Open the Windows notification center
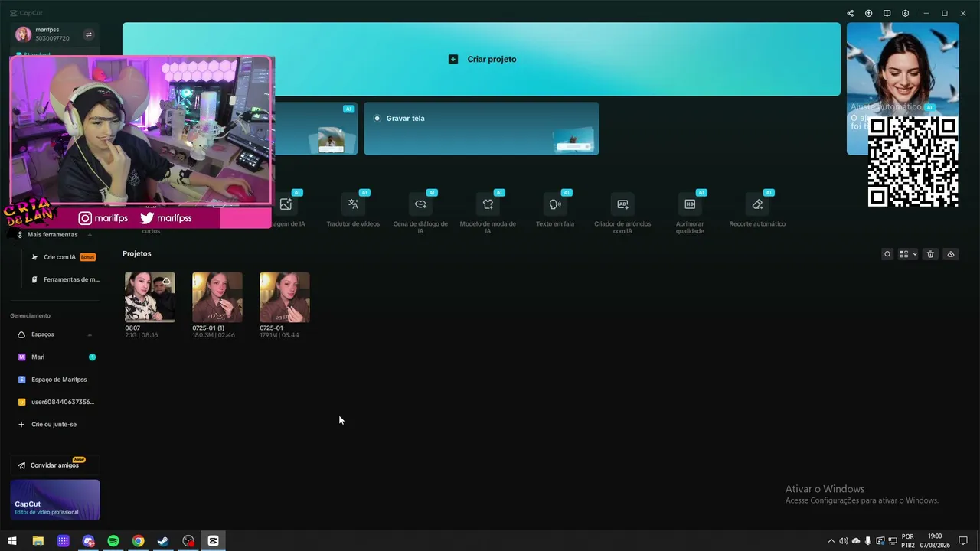Image resolution: width=980 pixels, height=551 pixels. 963,541
